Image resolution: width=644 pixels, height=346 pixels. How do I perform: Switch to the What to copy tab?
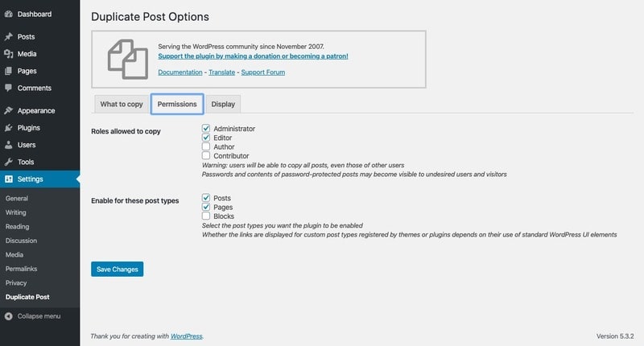(x=122, y=105)
